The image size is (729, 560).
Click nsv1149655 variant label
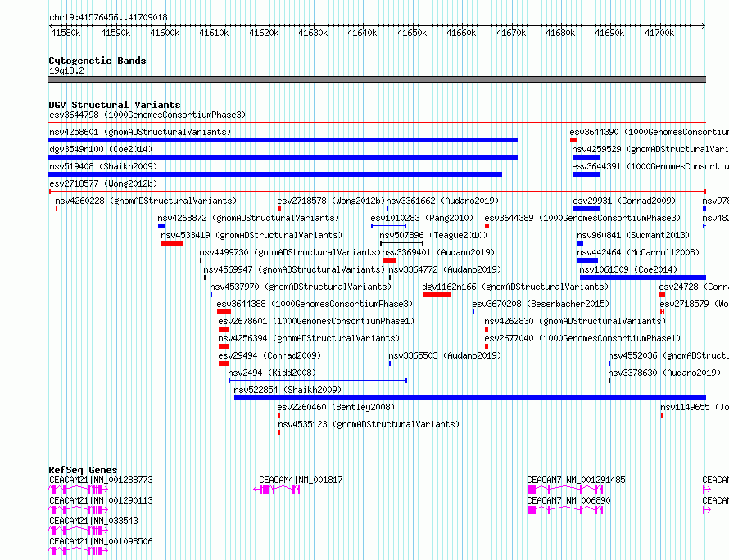pyautogui.click(x=695, y=407)
